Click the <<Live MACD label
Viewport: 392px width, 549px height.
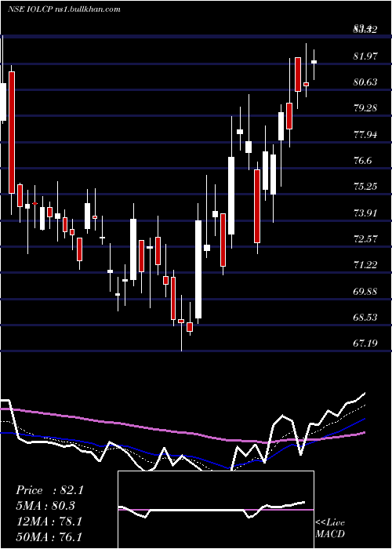330,528
